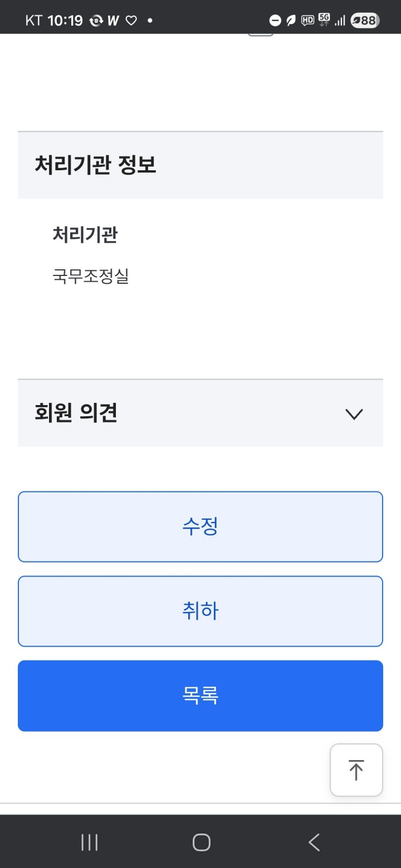Tap the 10:19 clock in status bar
The width and height of the screenshot is (401, 868).
click(x=65, y=21)
